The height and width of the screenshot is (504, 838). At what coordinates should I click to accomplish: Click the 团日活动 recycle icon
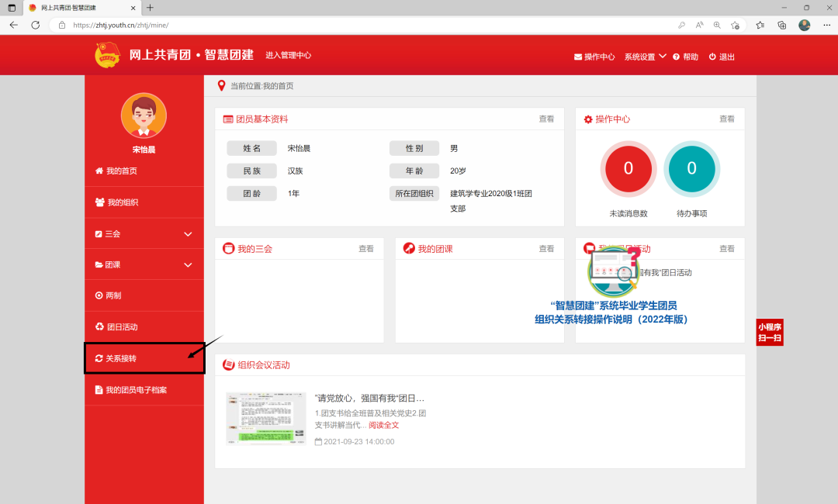tap(99, 326)
